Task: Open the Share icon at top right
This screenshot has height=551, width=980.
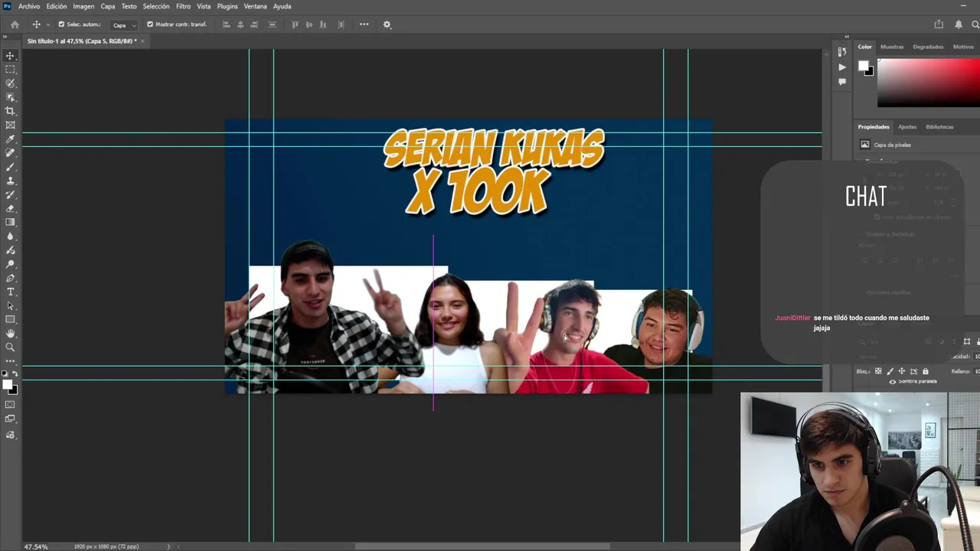Action: tap(939, 24)
